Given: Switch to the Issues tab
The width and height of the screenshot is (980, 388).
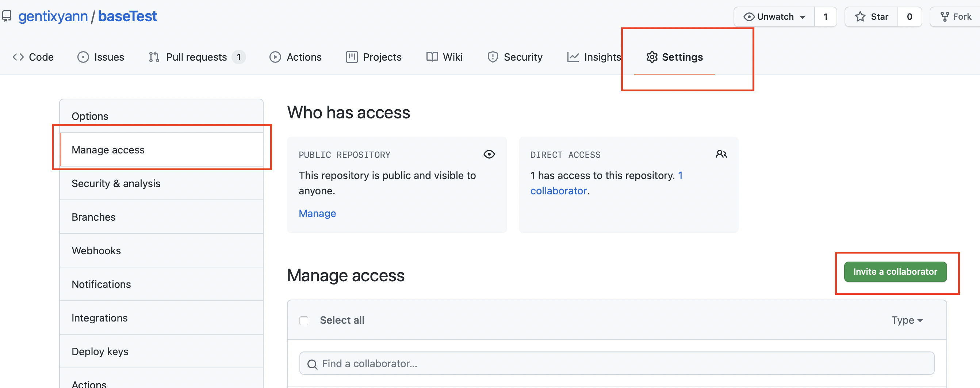Looking at the screenshot, I should (101, 57).
